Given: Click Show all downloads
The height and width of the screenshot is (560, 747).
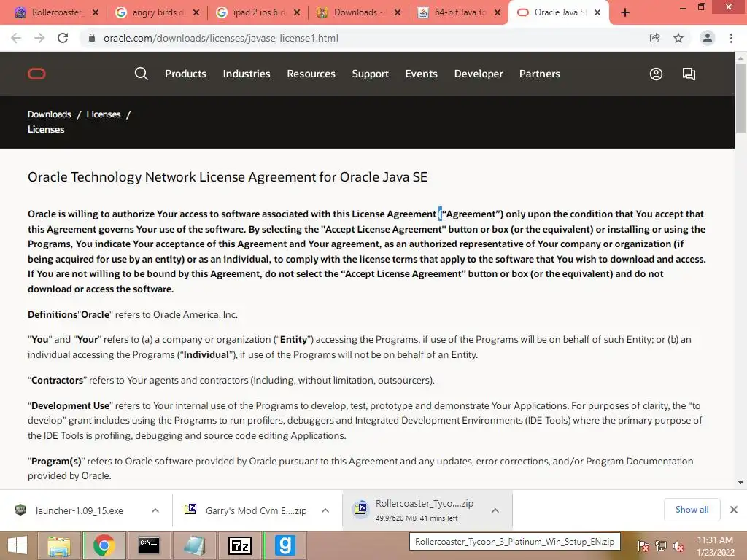Looking at the screenshot, I should click(x=692, y=510).
